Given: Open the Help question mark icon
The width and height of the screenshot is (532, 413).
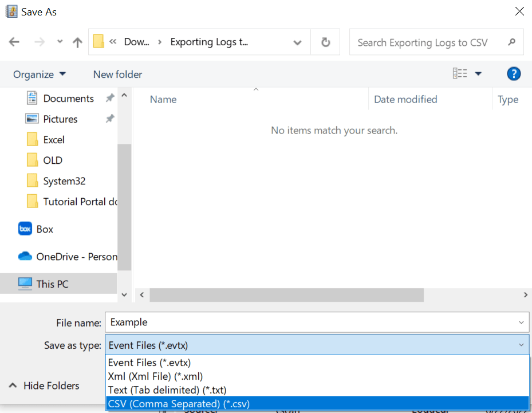Looking at the screenshot, I should [513, 74].
